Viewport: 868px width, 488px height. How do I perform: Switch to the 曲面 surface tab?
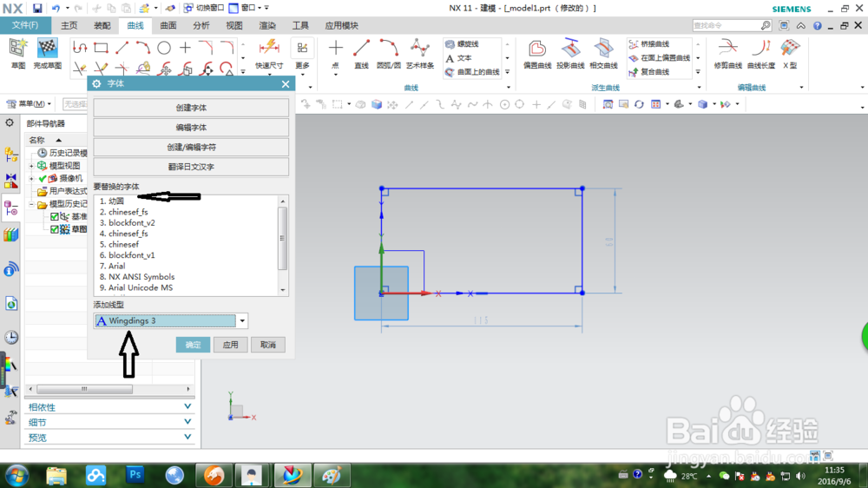(x=168, y=25)
